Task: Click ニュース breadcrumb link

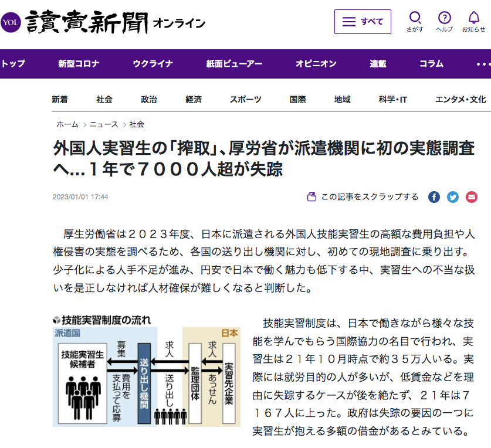Action: [104, 124]
